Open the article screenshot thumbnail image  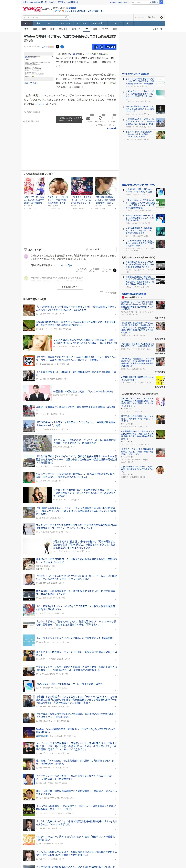click(39, 66)
